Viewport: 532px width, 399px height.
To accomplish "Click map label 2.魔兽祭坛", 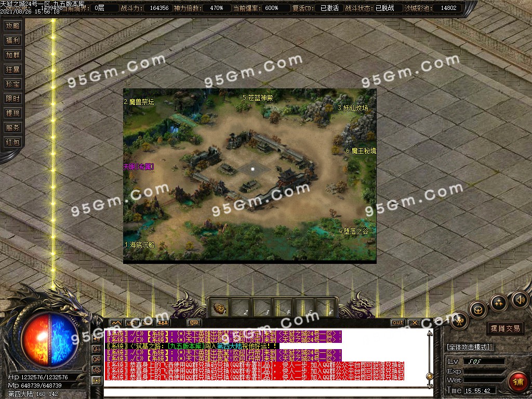I will (139, 102).
